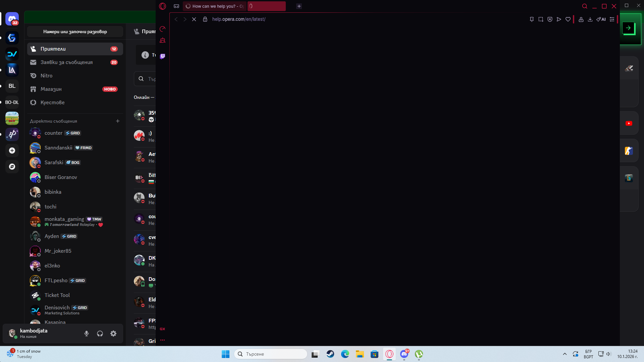The width and height of the screenshot is (644, 362).
Task: Click the heart bookmark icon
Action: pos(568,19)
